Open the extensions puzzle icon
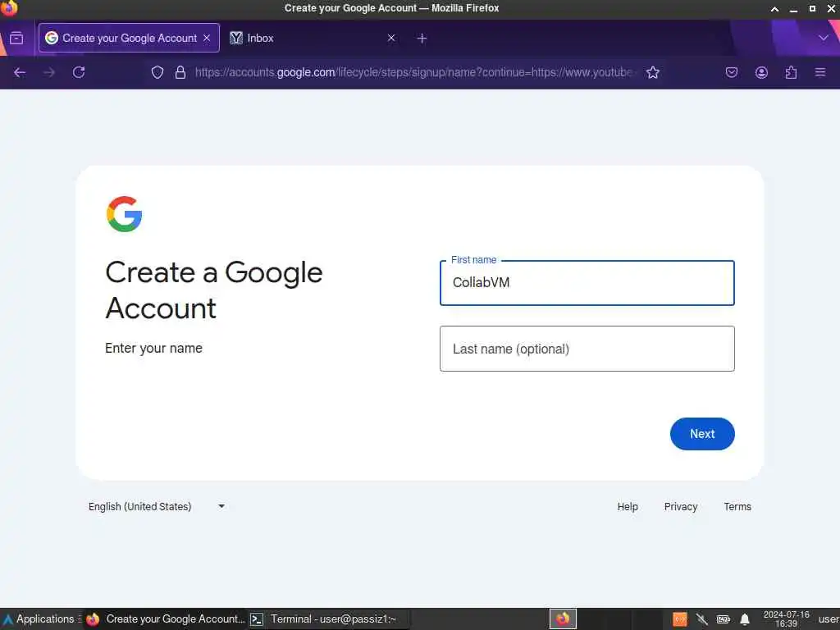Viewport: 840px width, 630px height. point(791,72)
